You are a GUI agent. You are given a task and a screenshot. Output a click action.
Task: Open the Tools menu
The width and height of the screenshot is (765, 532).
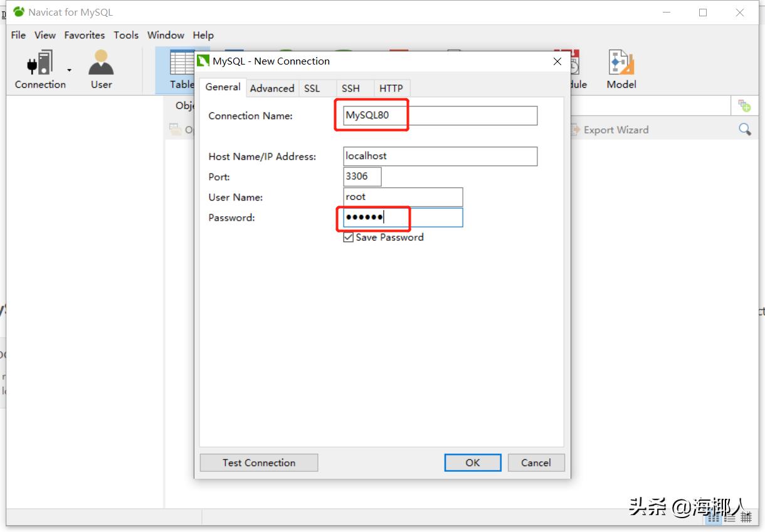[126, 35]
